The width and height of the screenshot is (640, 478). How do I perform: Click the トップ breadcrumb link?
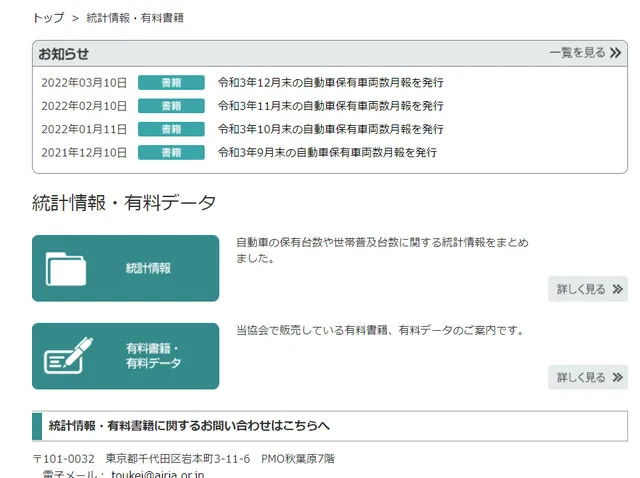49,18
